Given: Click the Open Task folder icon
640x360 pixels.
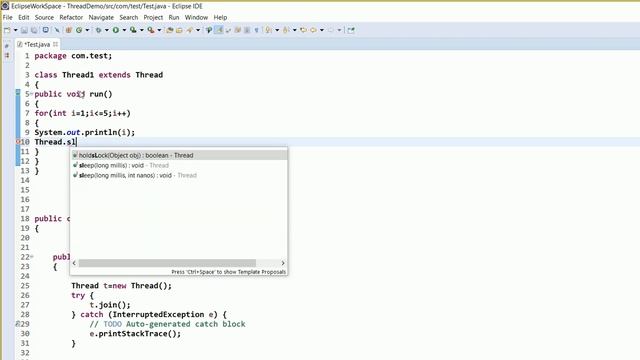Looking at the screenshot, I should point(179,30).
